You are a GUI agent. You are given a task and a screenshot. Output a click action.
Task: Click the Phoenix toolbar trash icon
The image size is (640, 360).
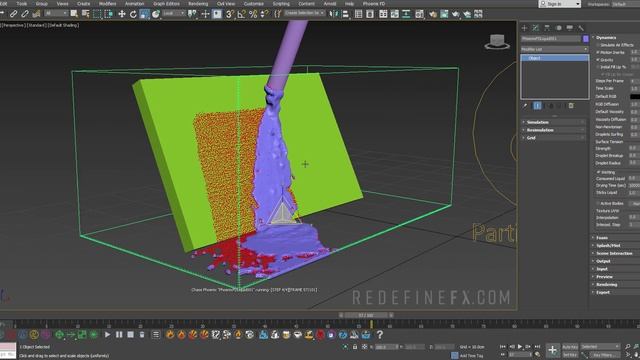tap(142, 335)
